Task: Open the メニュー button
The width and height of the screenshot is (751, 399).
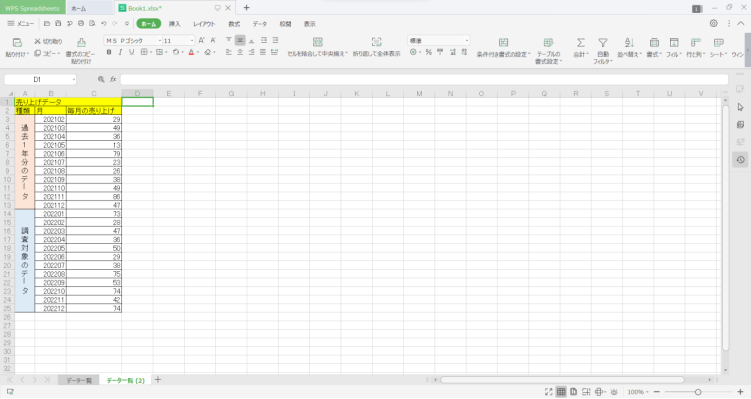Action: 21,23
